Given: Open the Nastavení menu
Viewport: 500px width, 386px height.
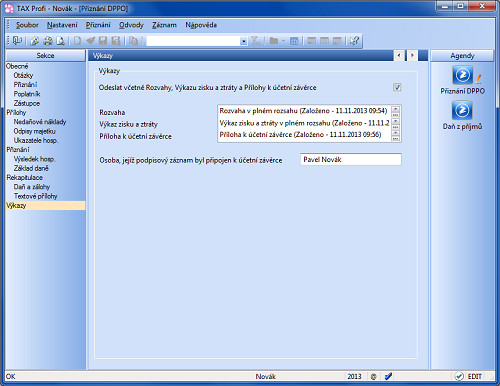Looking at the screenshot, I should [x=62, y=25].
